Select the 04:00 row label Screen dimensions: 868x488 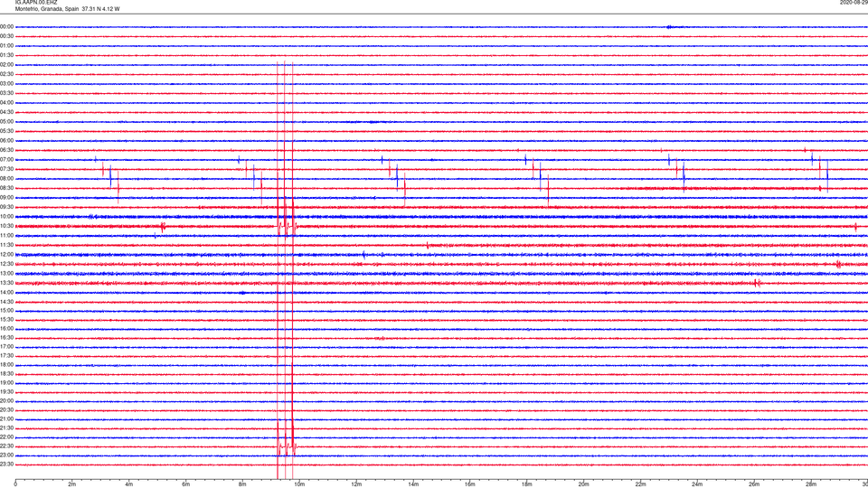tap(6, 102)
